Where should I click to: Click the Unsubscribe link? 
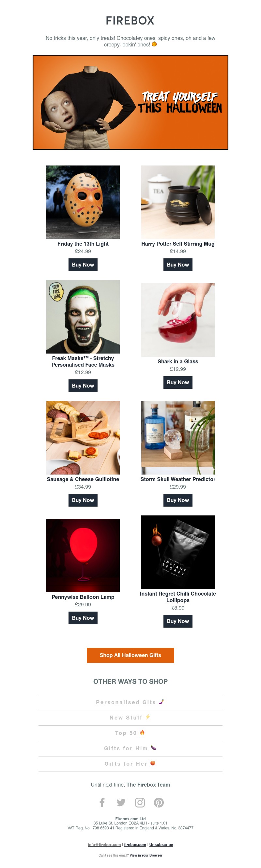click(x=161, y=844)
